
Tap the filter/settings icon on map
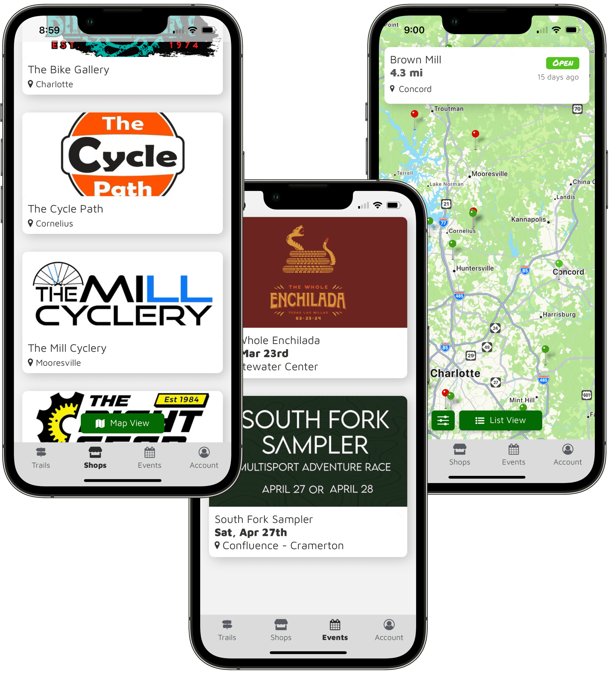(x=444, y=421)
